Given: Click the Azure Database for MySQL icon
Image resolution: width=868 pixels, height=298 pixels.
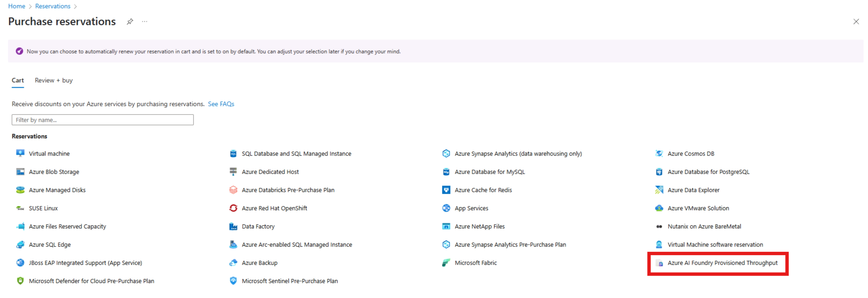Looking at the screenshot, I should coord(446,172).
